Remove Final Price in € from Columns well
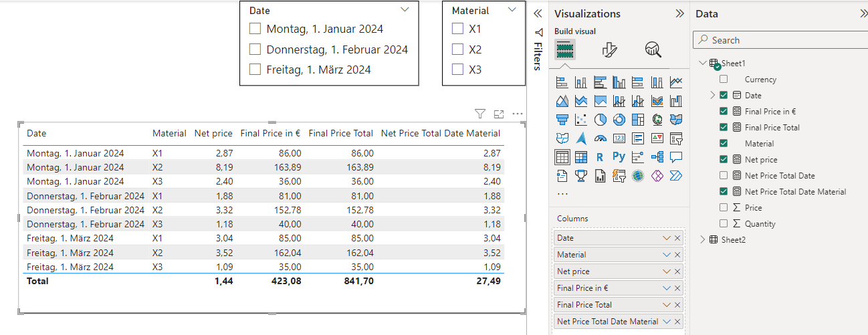The width and height of the screenshot is (868, 335). click(677, 288)
